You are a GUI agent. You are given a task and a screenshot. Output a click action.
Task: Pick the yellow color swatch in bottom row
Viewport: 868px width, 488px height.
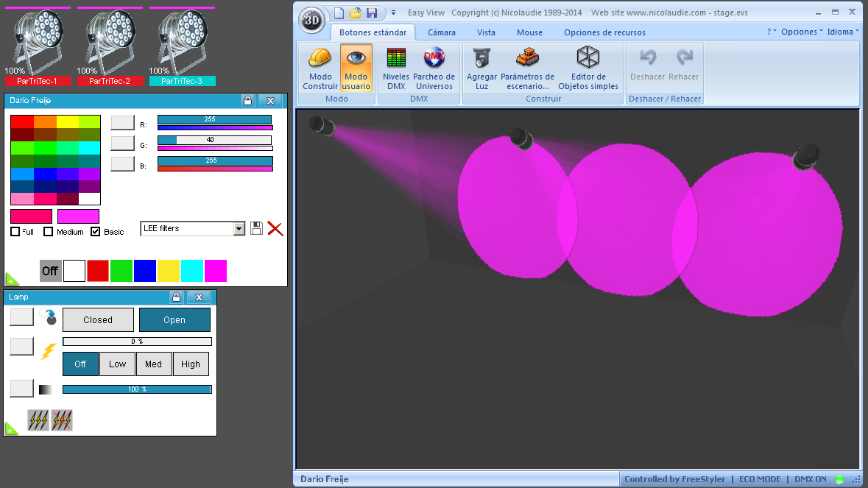click(x=169, y=271)
